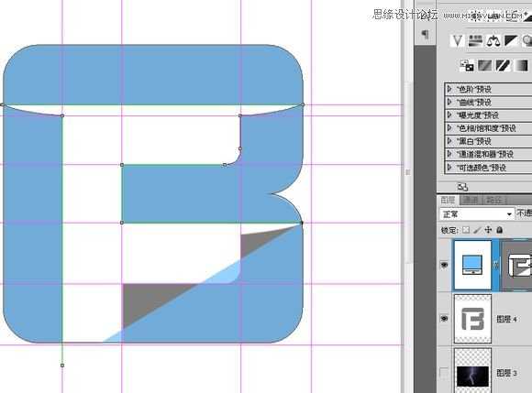Add a Hue/Saturation adjustment icon
The image size is (532, 393).
click(475, 40)
